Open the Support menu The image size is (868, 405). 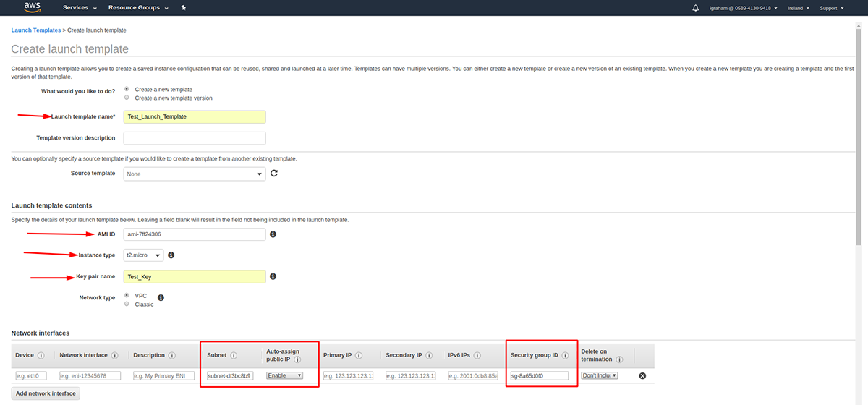[830, 8]
